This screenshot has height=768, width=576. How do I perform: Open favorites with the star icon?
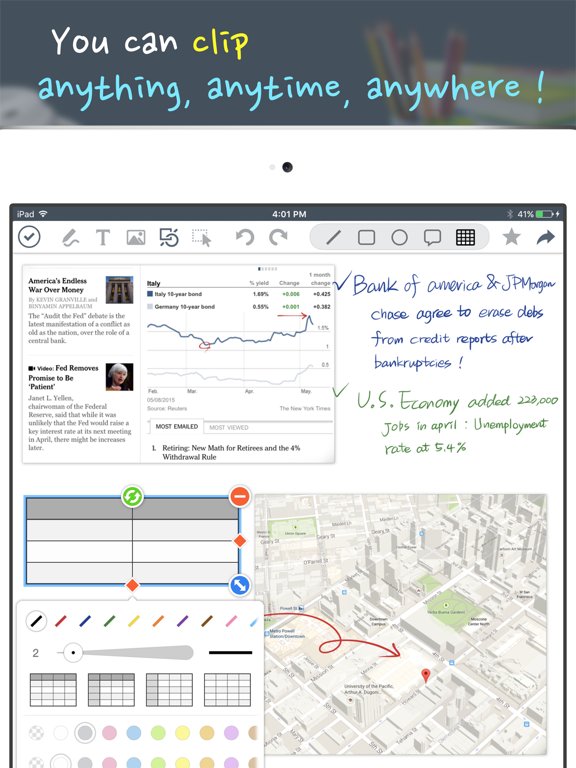[511, 237]
